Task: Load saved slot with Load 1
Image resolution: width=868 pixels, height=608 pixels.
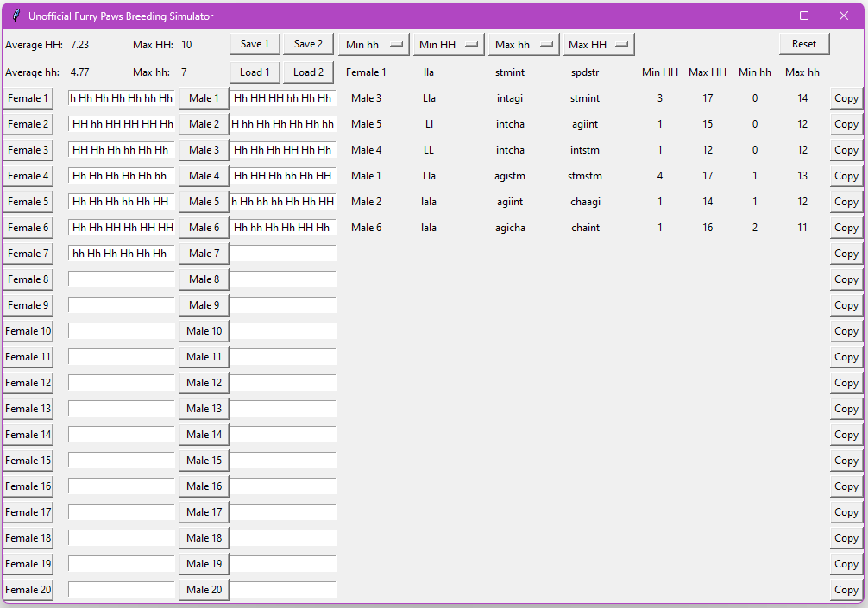Action: (x=255, y=72)
